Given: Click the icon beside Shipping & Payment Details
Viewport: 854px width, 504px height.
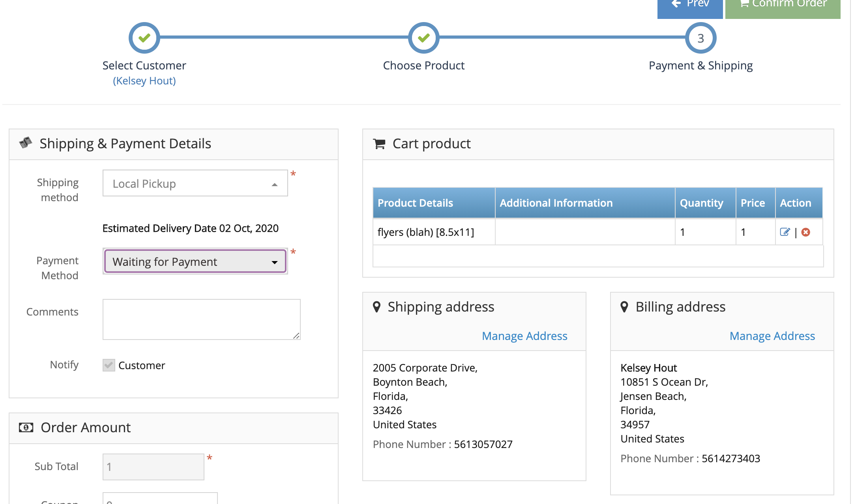Looking at the screenshot, I should pyautogui.click(x=26, y=143).
